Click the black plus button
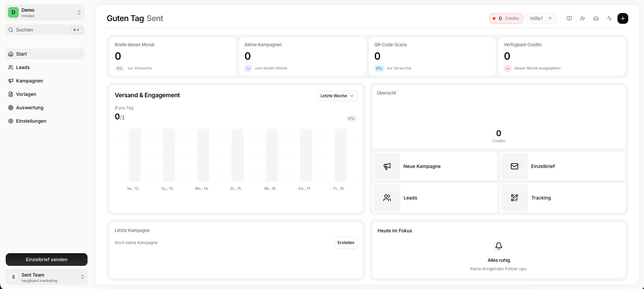This screenshot has height=289, width=644. click(623, 18)
